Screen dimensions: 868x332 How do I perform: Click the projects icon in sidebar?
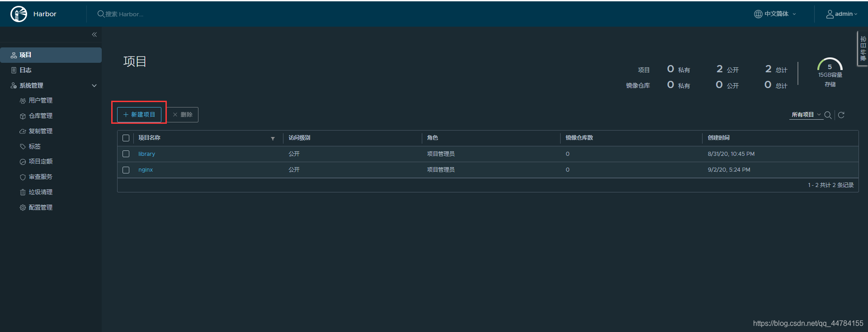click(x=14, y=55)
